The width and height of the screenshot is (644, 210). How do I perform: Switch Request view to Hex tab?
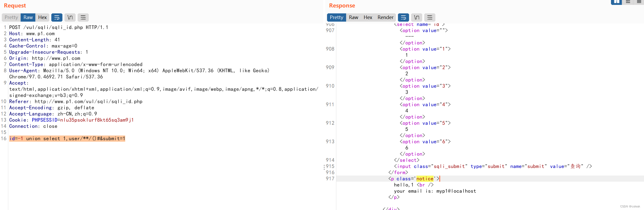coord(42,17)
